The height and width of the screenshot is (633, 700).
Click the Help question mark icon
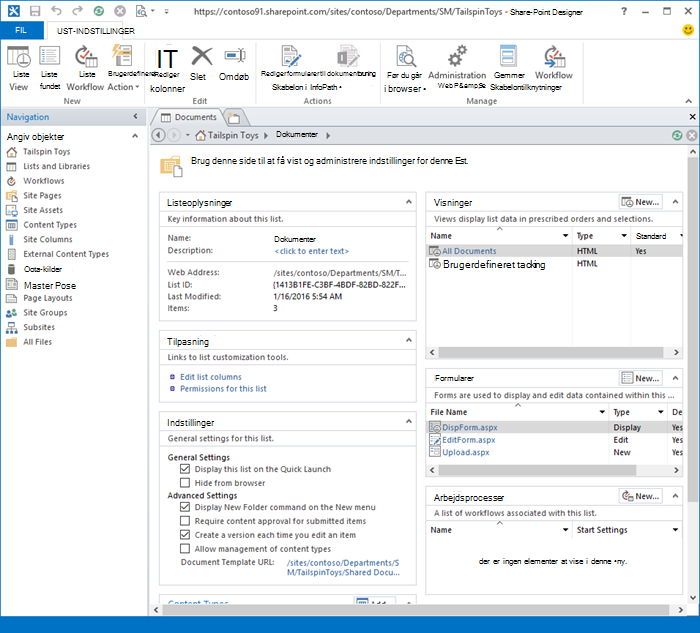[x=624, y=11]
